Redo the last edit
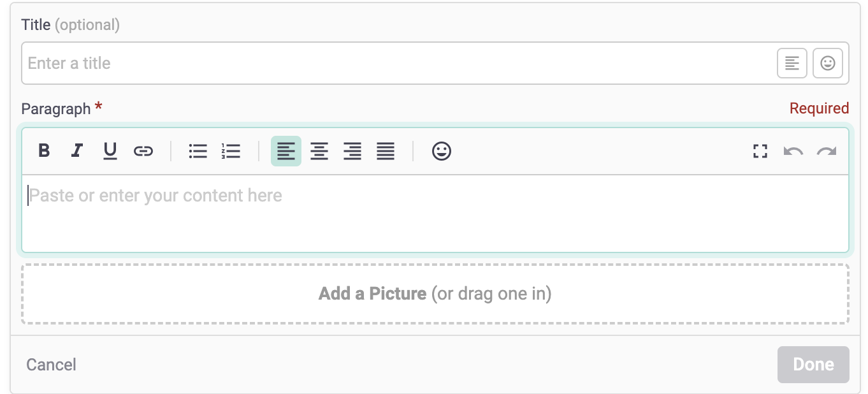 click(x=827, y=151)
